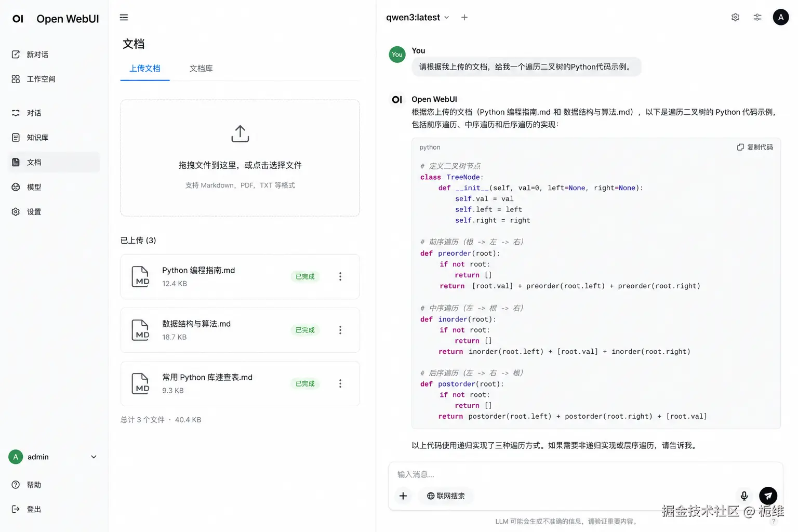Click the 登出 exit icon

pyautogui.click(x=16, y=509)
